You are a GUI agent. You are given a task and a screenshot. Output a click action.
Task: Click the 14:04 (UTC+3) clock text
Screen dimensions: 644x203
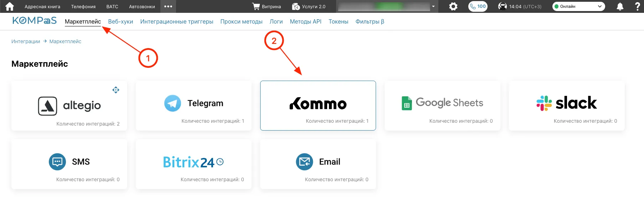525,6
